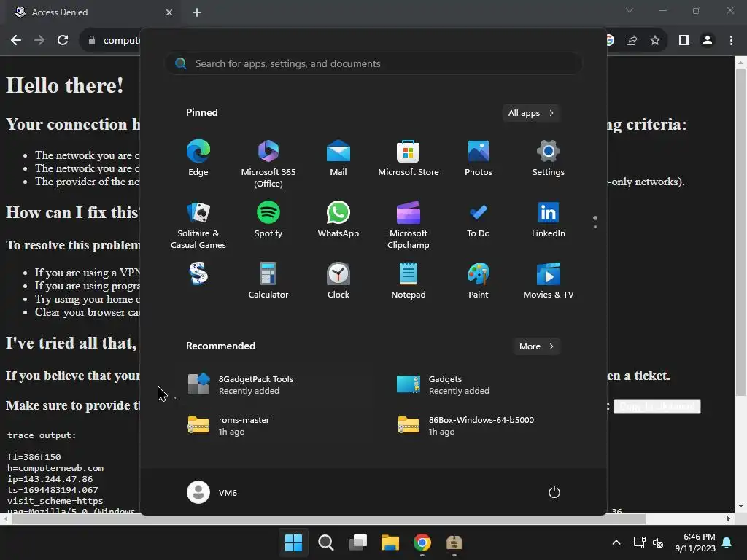Open Task View on taskbar
This screenshot has height=560, width=747.
point(357,542)
